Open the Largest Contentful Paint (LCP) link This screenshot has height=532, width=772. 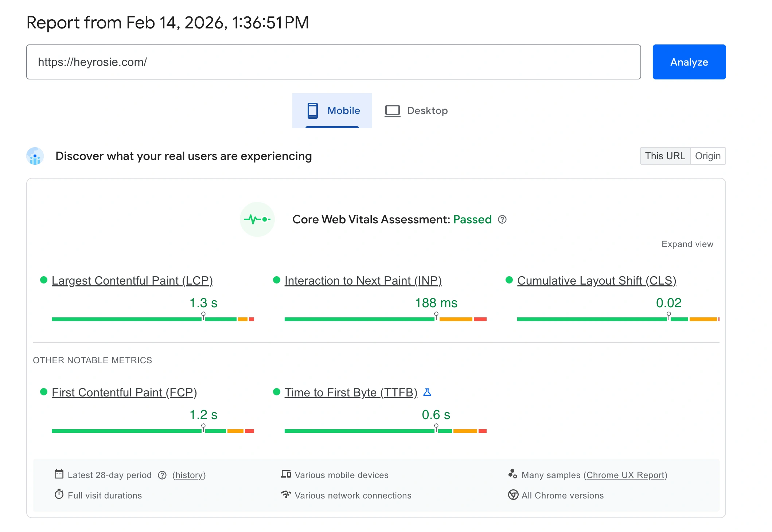[x=132, y=281]
